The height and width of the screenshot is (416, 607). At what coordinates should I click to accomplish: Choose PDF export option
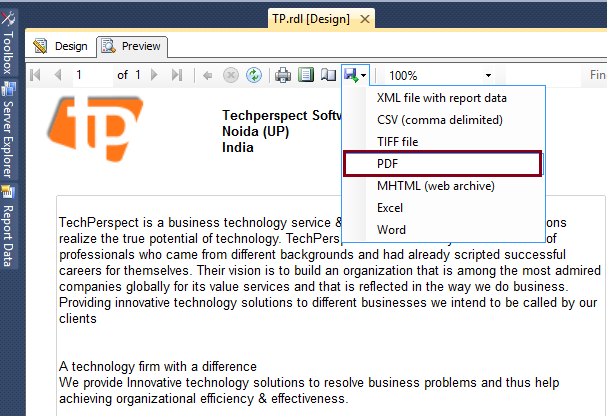[x=442, y=164]
